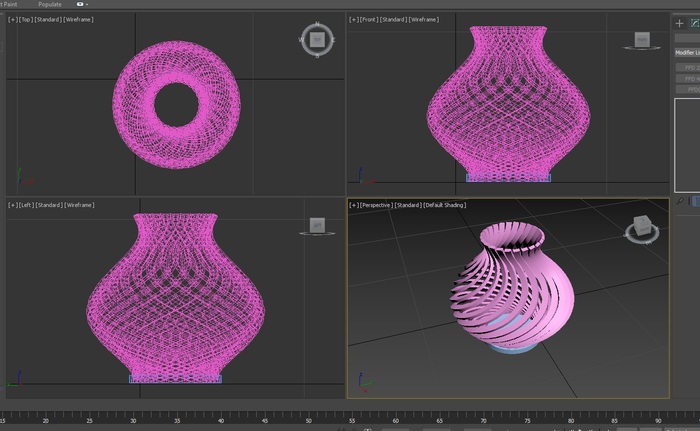Expand the Modifier List dropdown
700x431 pixels.
686,52
